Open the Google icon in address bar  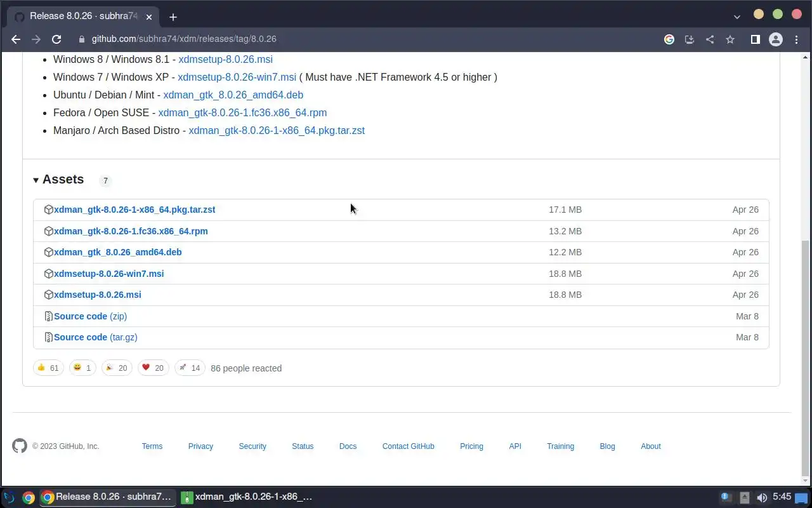669,39
